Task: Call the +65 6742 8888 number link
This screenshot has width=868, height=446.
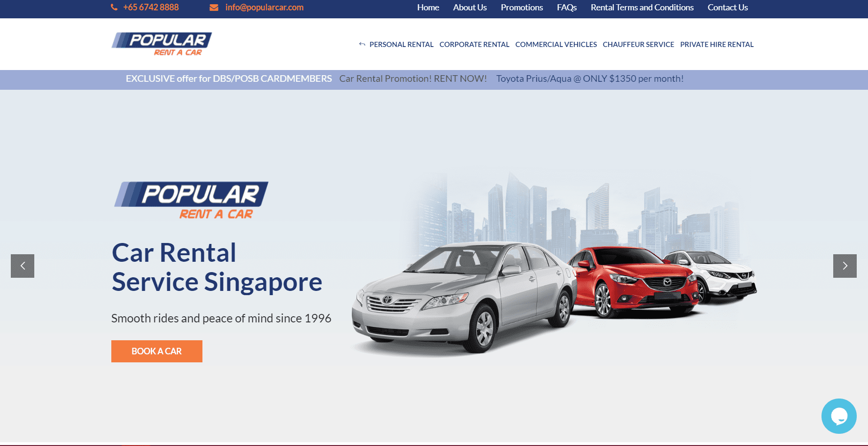Action: [x=151, y=8]
